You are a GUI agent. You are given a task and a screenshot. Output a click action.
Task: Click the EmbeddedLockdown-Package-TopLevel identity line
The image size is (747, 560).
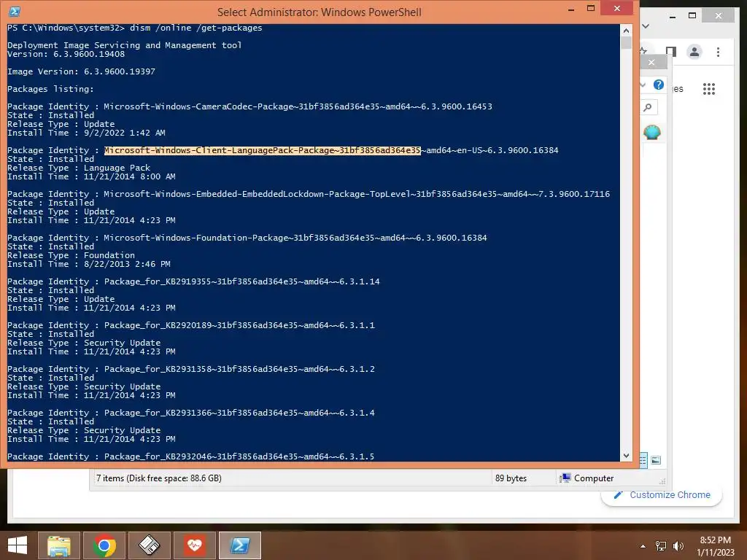click(309, 194)
